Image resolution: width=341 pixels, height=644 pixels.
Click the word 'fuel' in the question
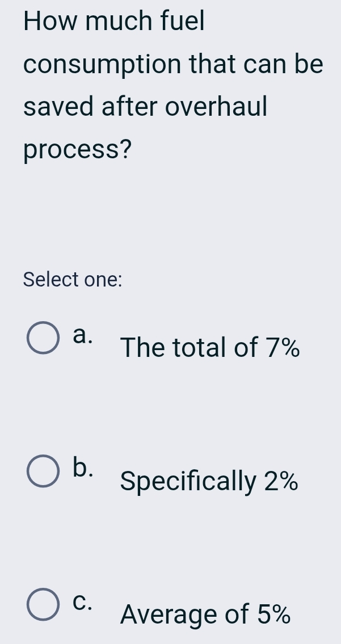[182, 22]
